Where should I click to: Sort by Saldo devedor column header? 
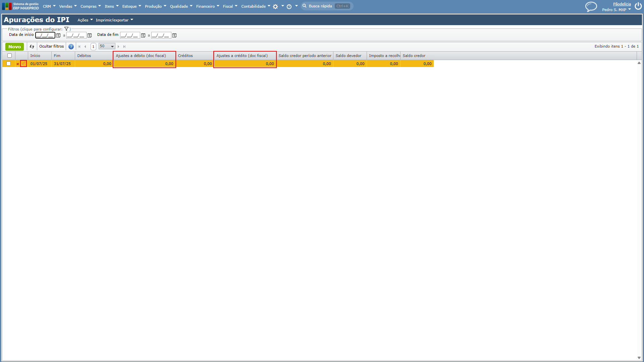click(350, 56)
